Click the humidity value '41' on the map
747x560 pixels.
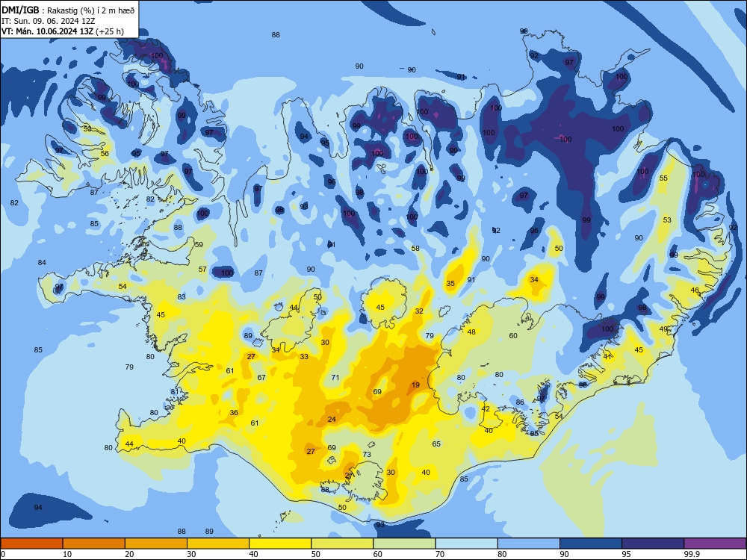click(607, 357)
